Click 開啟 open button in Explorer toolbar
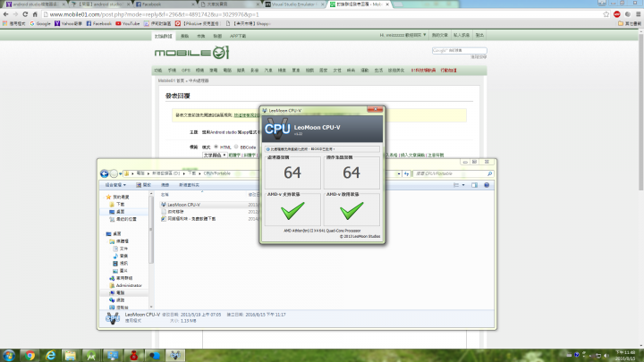The image size is (644, 362). (144, 185)
